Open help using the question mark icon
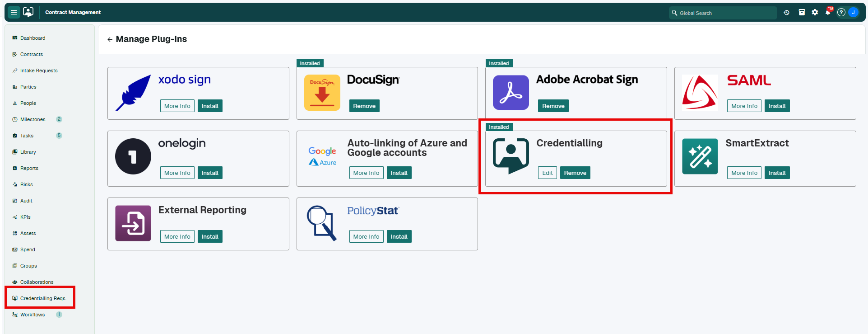Image resolution: width=868 pixels, height=334 pixels. pos(841,13)
